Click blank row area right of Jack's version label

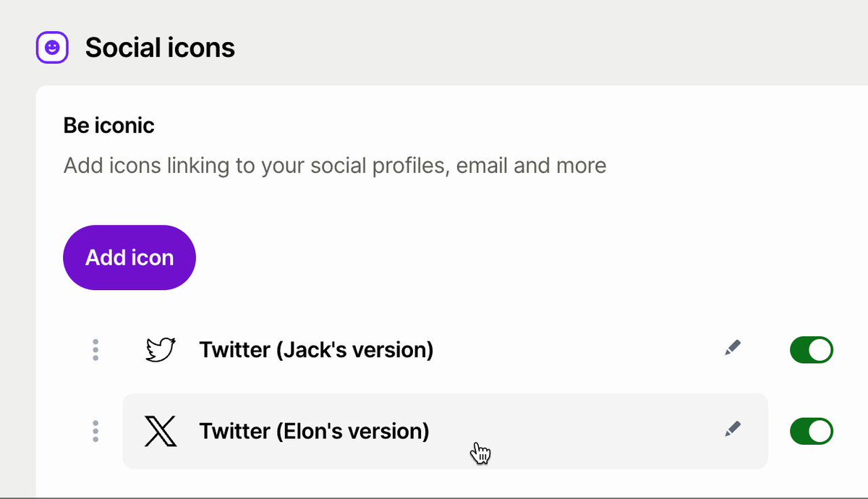coord(579,350)
